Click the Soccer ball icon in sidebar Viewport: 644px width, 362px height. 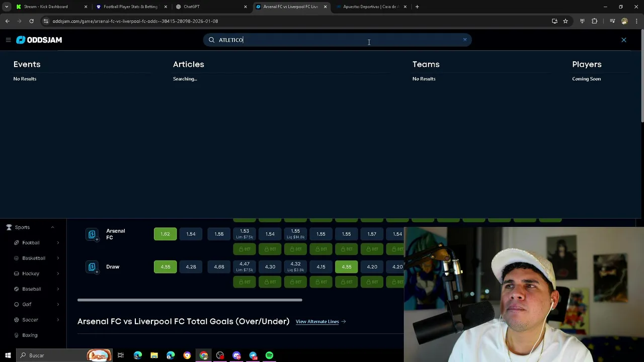point(16,320)
